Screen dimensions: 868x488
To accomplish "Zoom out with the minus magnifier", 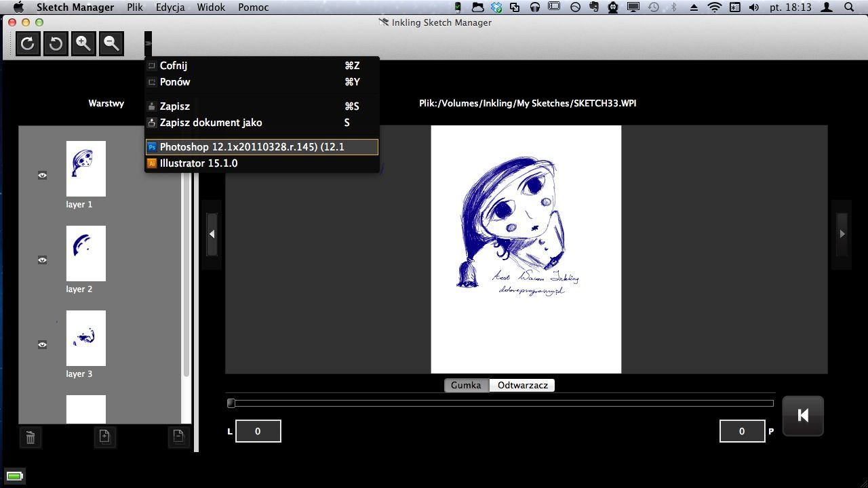I will [111, 44].
